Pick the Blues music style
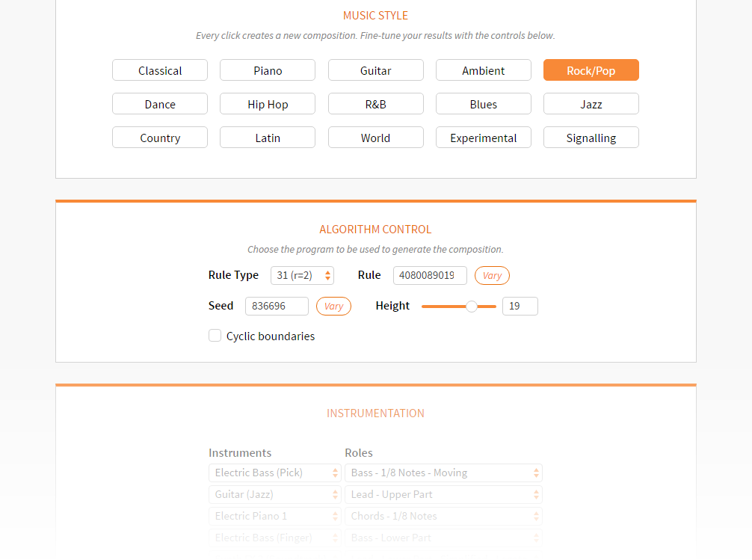 click(x=484, y=104)
